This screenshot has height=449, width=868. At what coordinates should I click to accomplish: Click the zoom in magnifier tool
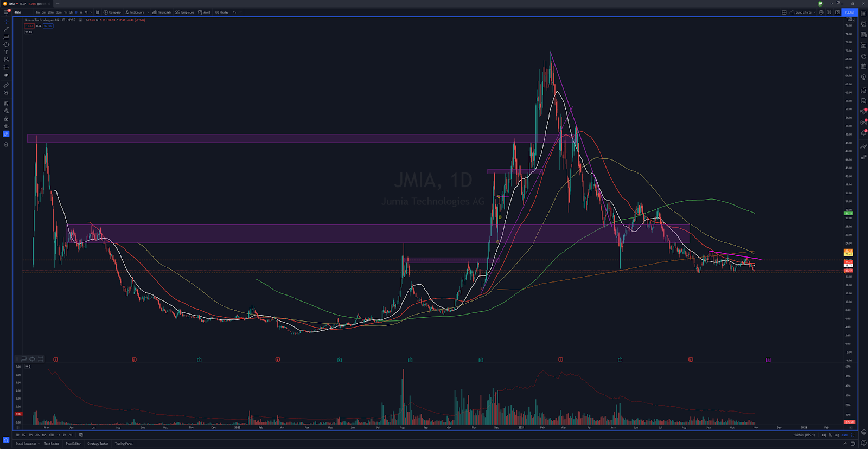pos(6,93)
